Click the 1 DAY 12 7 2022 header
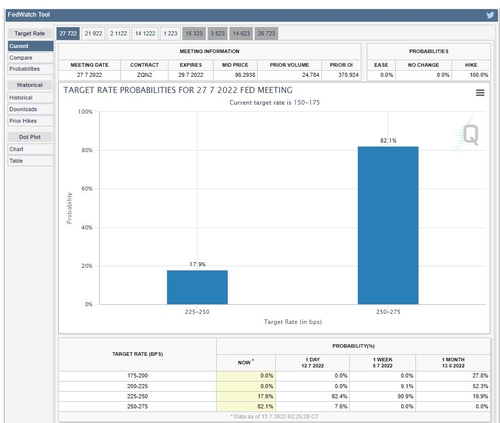The height and width of the screenshot is (423, 500). coord(313,363)
